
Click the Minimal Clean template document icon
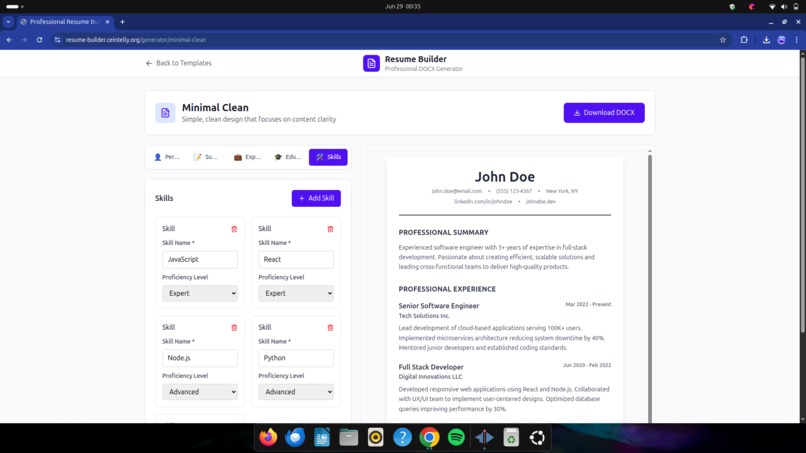point(165,113)
